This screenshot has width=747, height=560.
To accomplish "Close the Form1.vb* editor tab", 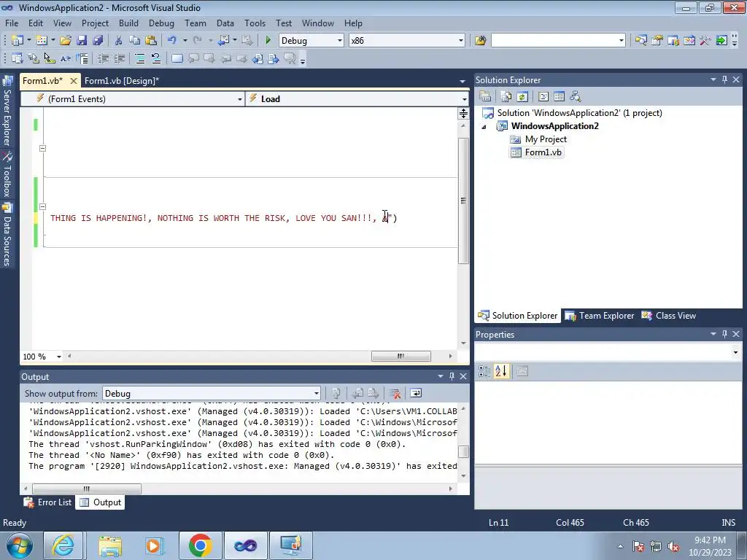I will coord(74,80).
